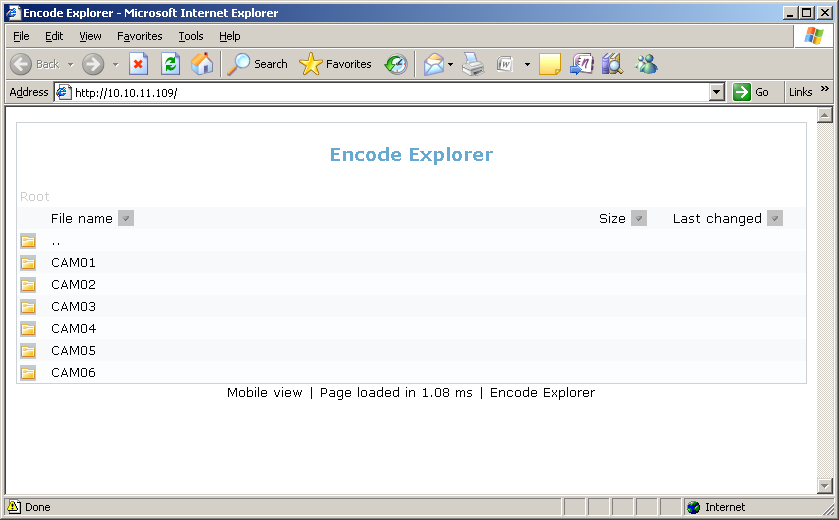
Task: Click the vertical scrollbar down arrow
Action: tap(825, 486)
